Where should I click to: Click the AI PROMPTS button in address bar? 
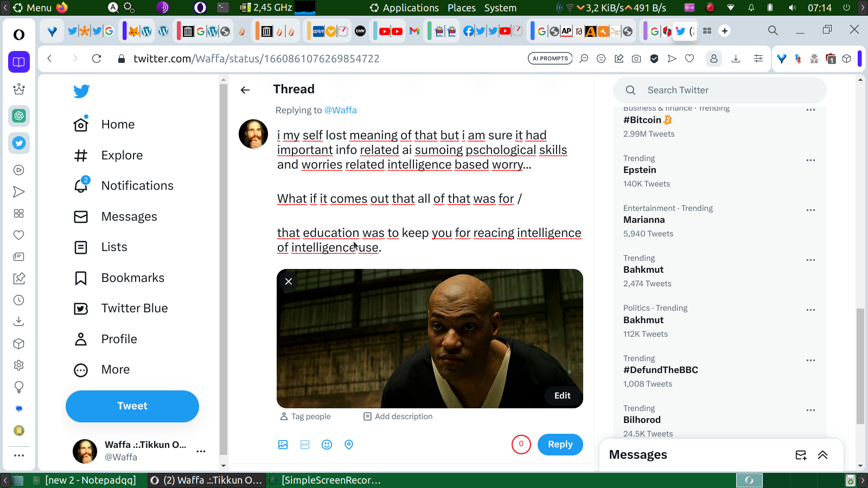point(550,59)
